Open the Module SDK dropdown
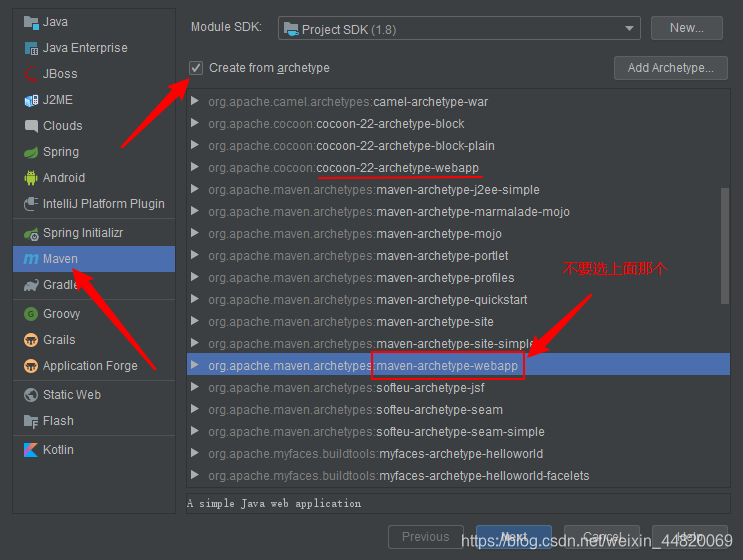This screenshot has height=560, width=743. [459, 28]
